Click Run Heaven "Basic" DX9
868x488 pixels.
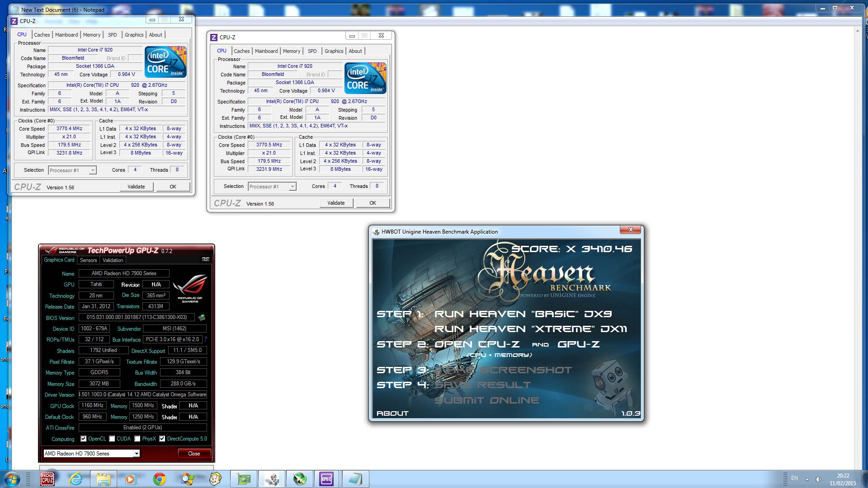point(523,314)
